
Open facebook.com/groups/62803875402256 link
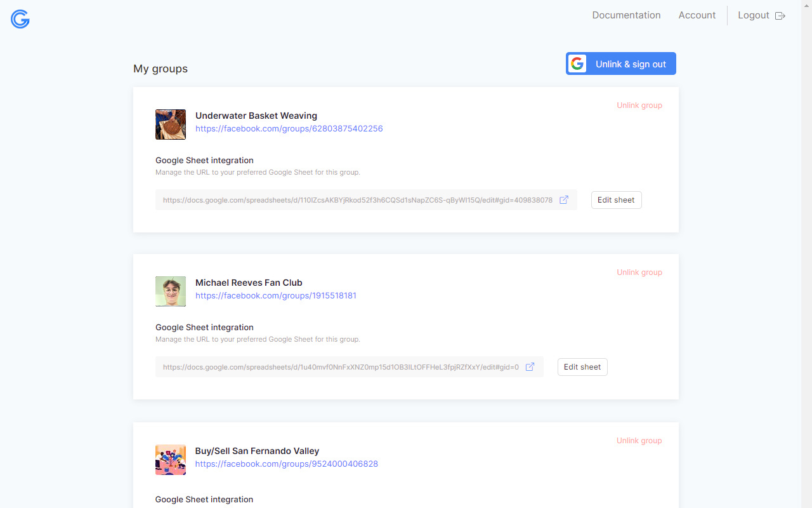pyautogui.click(x=289, y=129)
